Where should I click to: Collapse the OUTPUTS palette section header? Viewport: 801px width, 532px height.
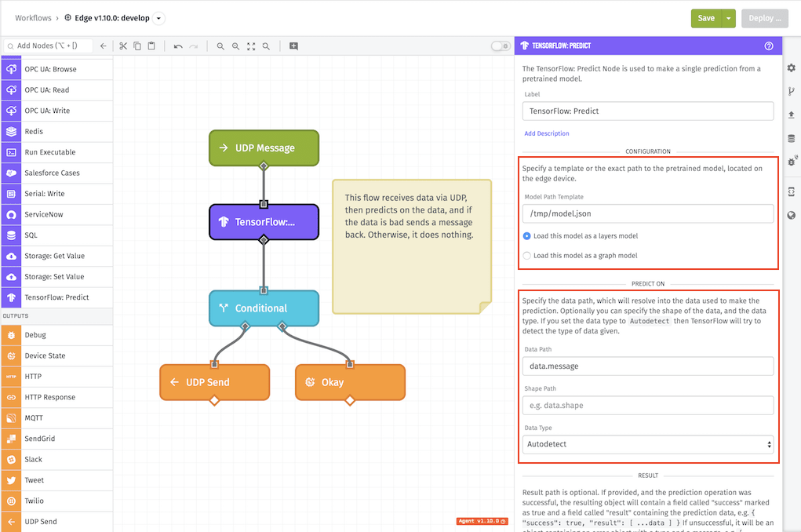(x=56, y=316)
